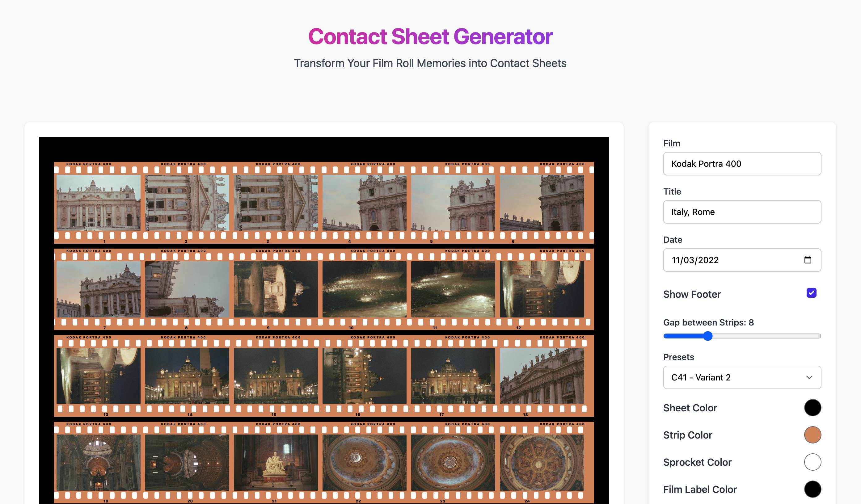861x504 pixels.
Task: Click frame 21 Pietà sculpture thumbnail
Action: (x=275, y=462)
